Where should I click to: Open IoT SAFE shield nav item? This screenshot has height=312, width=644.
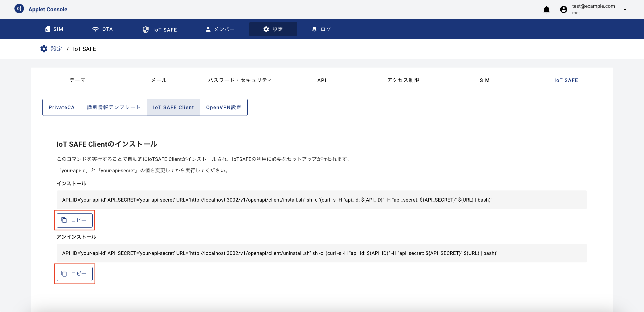click(160, 30)
